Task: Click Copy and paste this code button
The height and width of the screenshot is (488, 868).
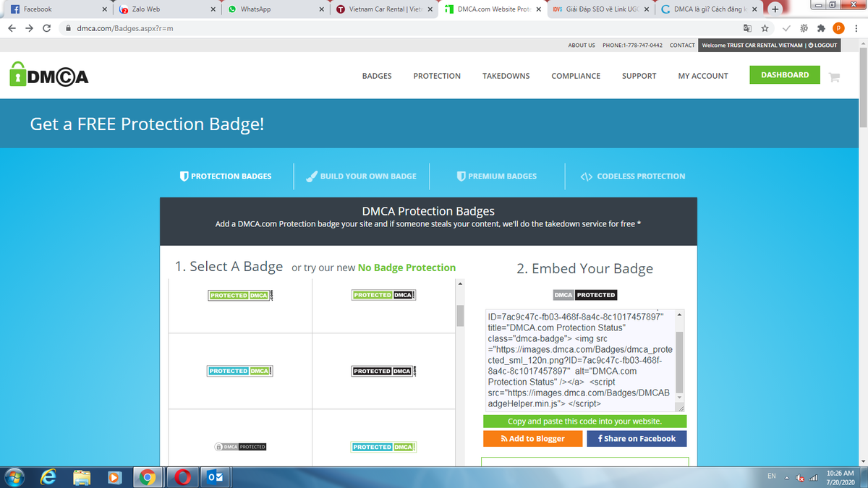Action: 584,421
